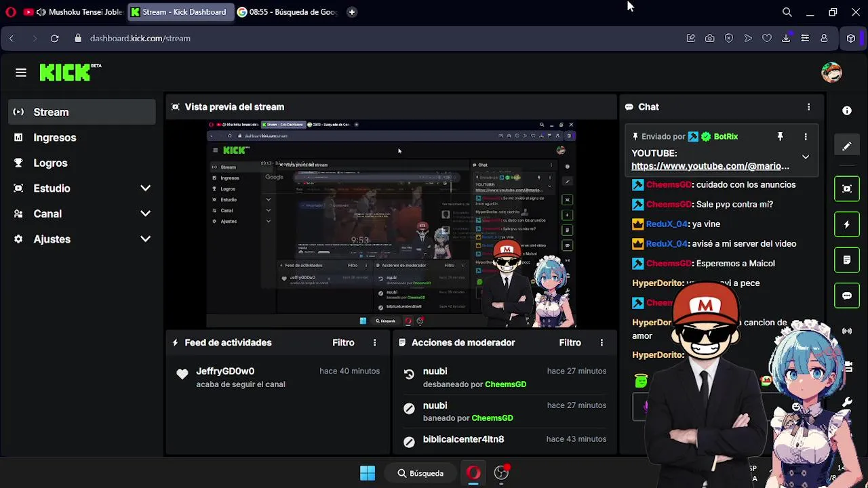Screen dimensions: 868x488
Task: Open pinned message three-dot menu
Action: click(806, 137)
